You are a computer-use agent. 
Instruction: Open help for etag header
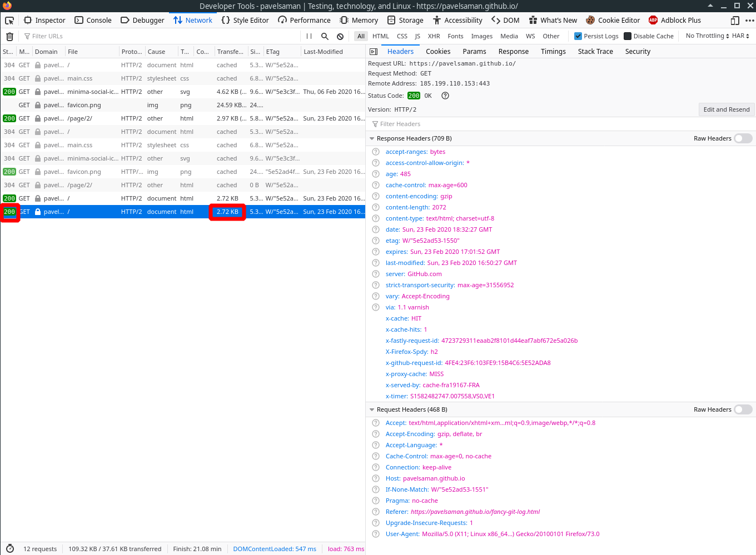tap(376, 241)
